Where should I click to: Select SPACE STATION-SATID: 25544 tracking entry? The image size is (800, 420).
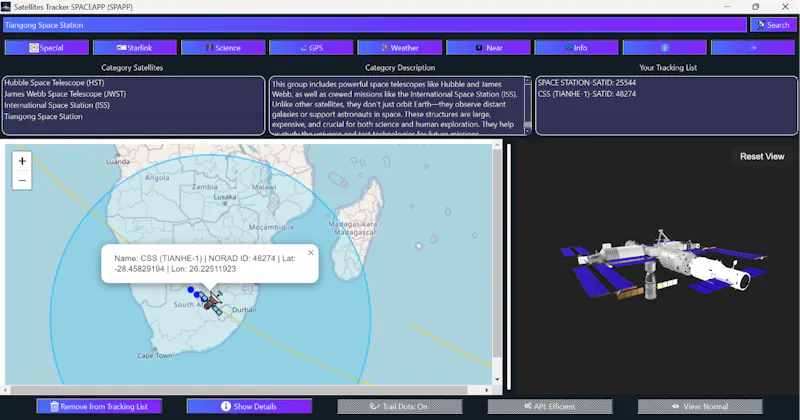coord(587,83)
